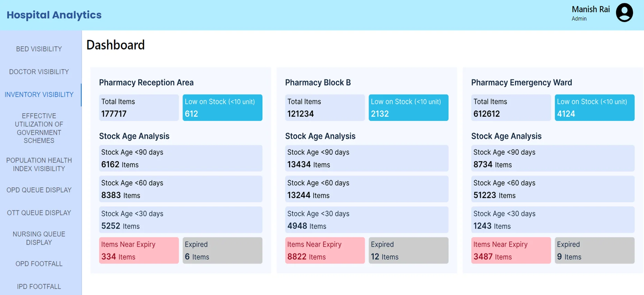Open Block B Low on Stock 2132 card

(x=408, y=108)
